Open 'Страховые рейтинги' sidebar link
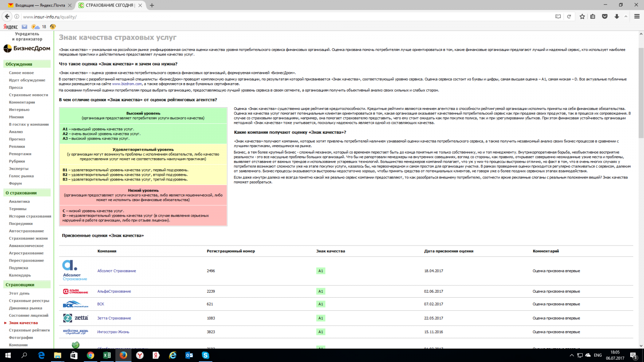Image resolution: width=644 pixels, height=362 pixels. pos(30,330)
